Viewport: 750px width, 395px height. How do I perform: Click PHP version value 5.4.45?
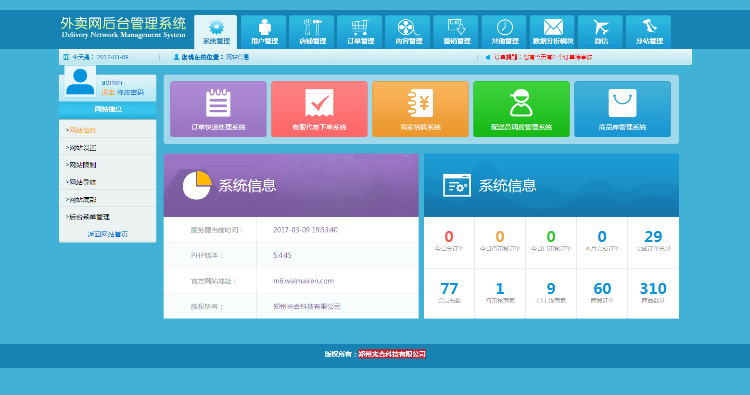(x=282, y=255)
